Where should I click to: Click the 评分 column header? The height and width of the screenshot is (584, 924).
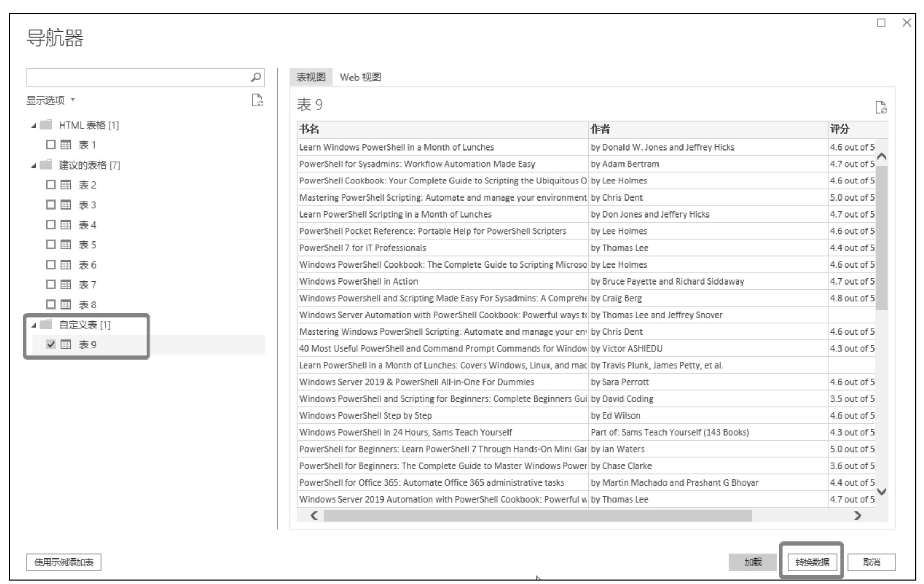pyautogui.click(x=858, y=129)
